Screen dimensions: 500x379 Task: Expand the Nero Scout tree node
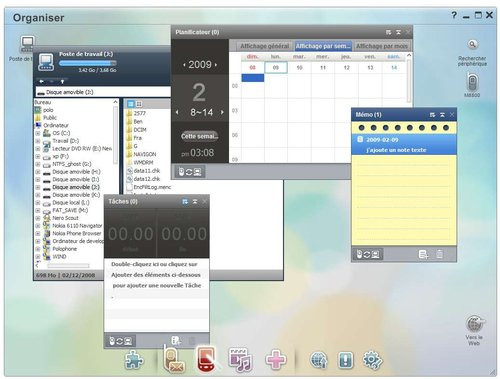coord(38,218)
